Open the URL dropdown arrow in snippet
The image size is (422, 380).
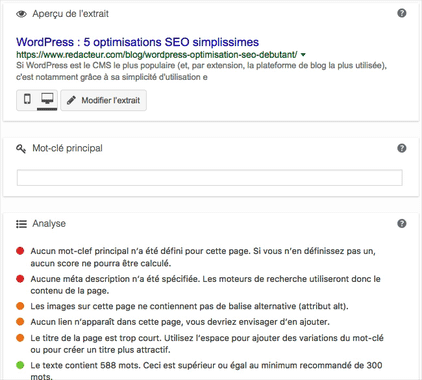[303, 54]
